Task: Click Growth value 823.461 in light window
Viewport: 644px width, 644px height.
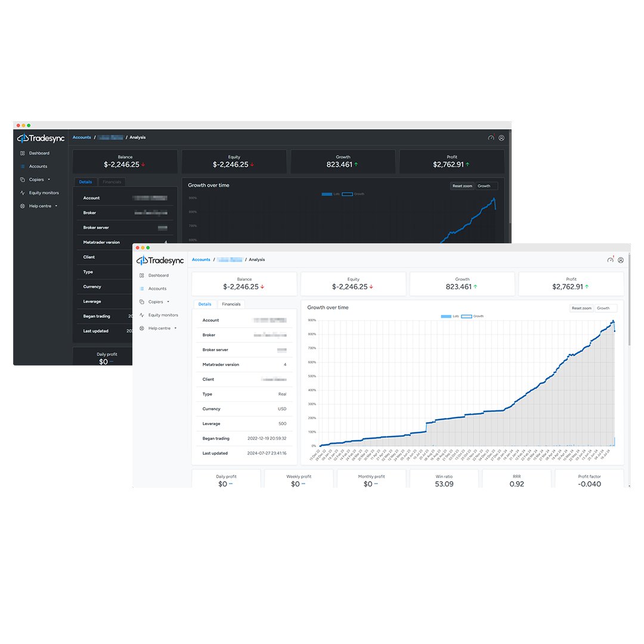Action: (x=459, y=287)
